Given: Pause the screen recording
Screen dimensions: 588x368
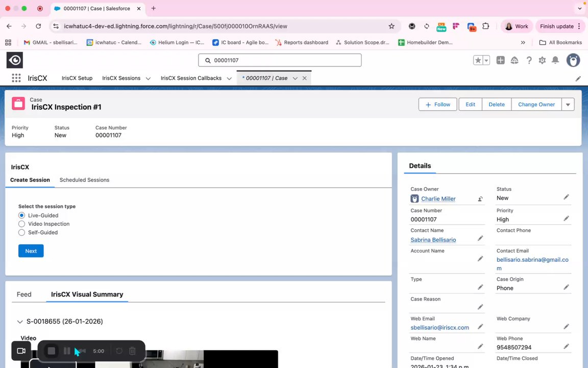Looking at the screenshot, I should coord(67,351).
